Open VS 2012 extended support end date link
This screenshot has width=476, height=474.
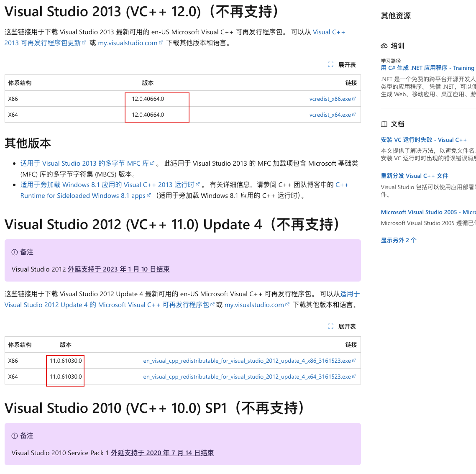coord(119,269)
